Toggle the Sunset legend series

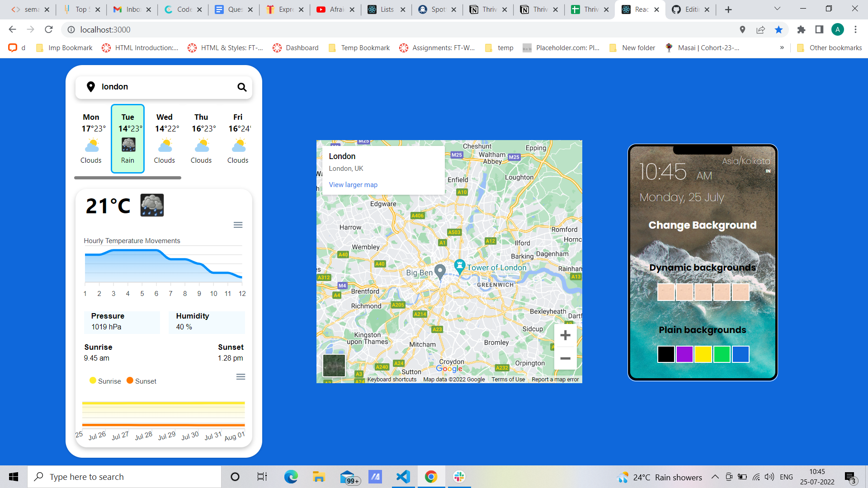[x=142, y=381]
